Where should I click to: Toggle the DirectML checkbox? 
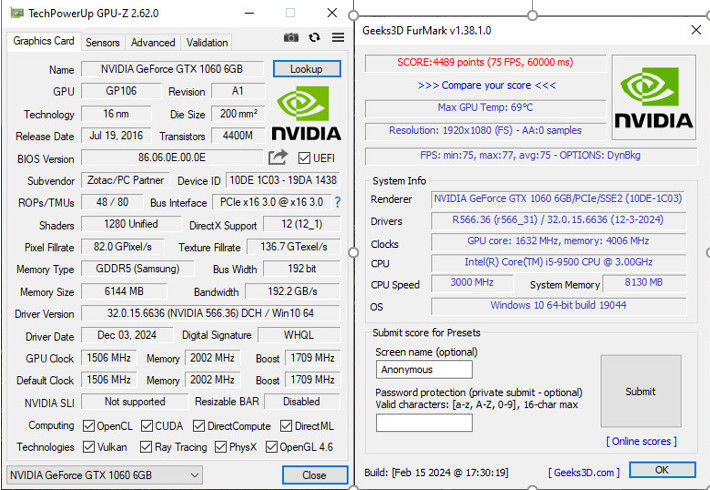point(286,426)
